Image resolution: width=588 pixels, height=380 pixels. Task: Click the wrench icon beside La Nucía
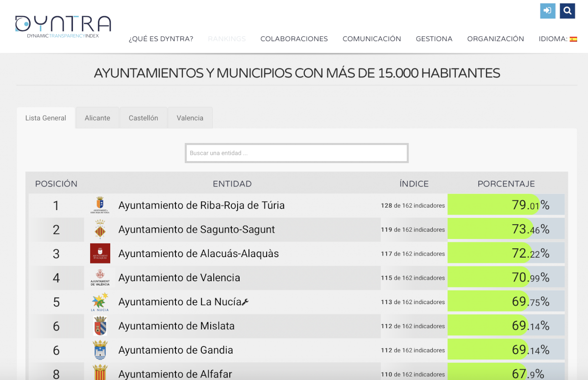point(245,302)
